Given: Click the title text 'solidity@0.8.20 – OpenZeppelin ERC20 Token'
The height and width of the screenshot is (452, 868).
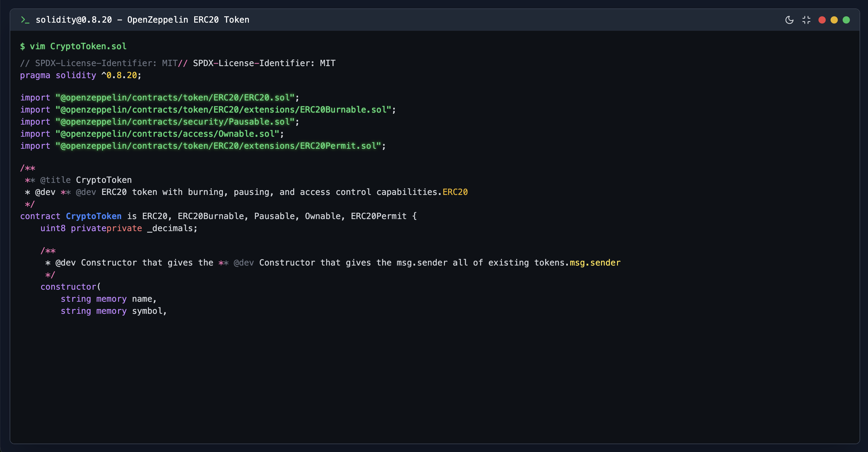Looking at the screenshot, I should coord(143,20).
